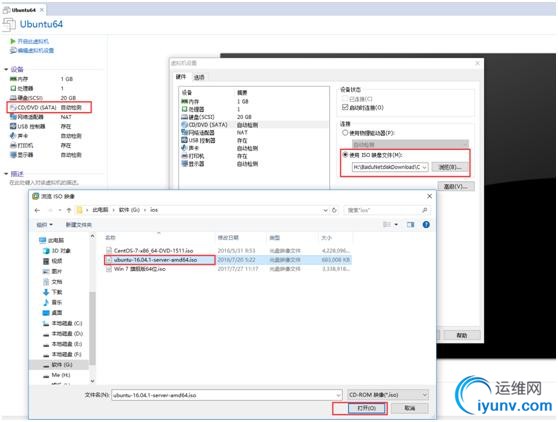Open the view options dropdown arrow
This screenshot has height=422, width=558.
click(x=396, y=225)
